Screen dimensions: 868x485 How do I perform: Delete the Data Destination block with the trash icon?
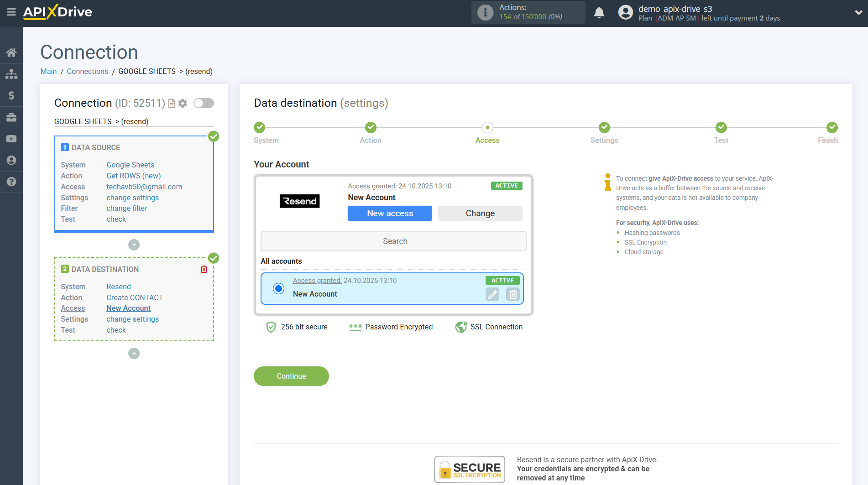click(204, 269)
